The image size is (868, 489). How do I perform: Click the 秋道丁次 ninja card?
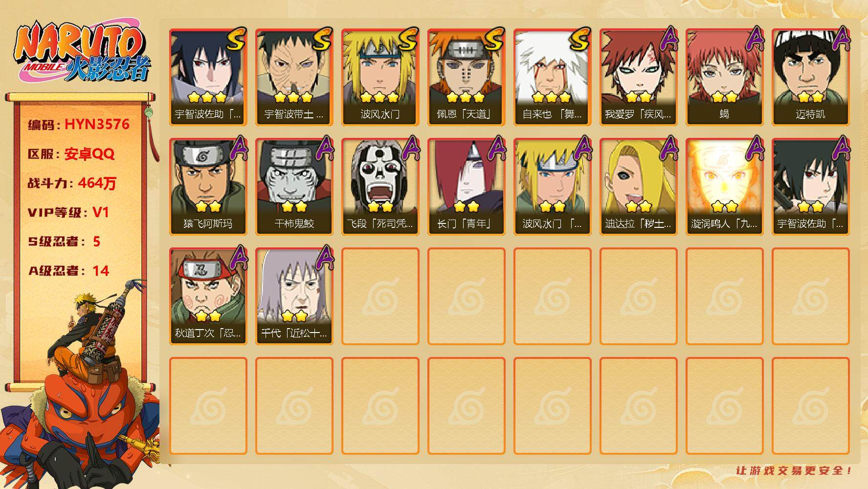(x=208, y=296)
